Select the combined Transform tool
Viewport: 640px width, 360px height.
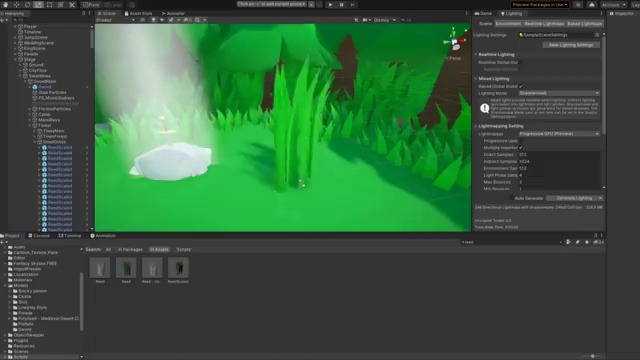click(60, 5)
